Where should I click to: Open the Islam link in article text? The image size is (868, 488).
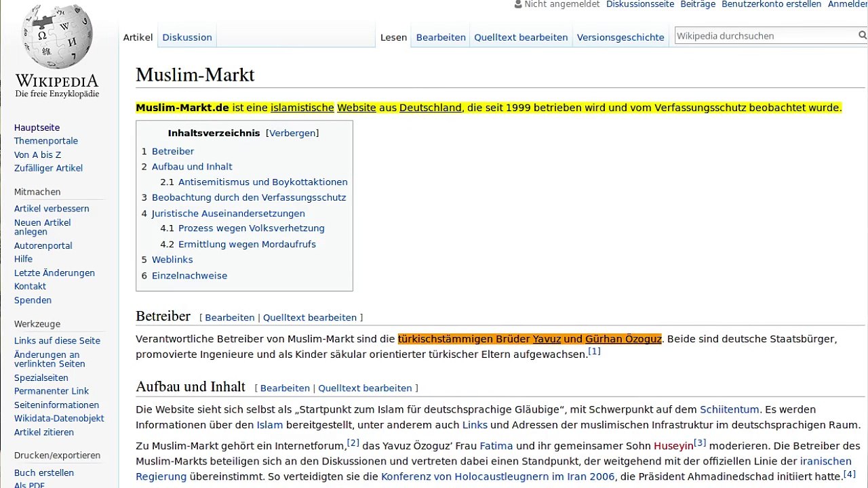click(x=269, y=425)
